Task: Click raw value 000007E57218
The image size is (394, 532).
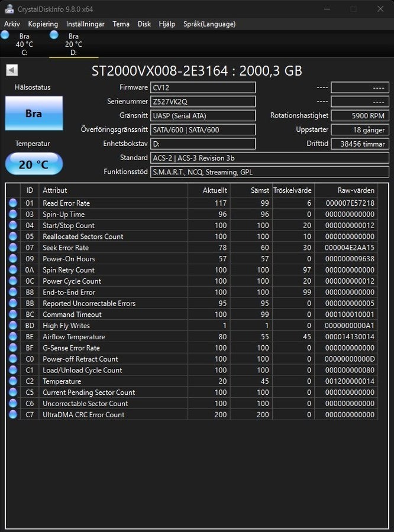Action: (x=350, y=203)
